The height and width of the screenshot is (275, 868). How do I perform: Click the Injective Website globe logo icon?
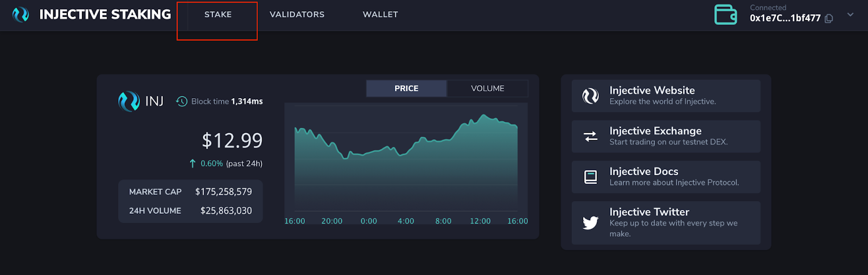pyautogui.click(x=590, y=96)
